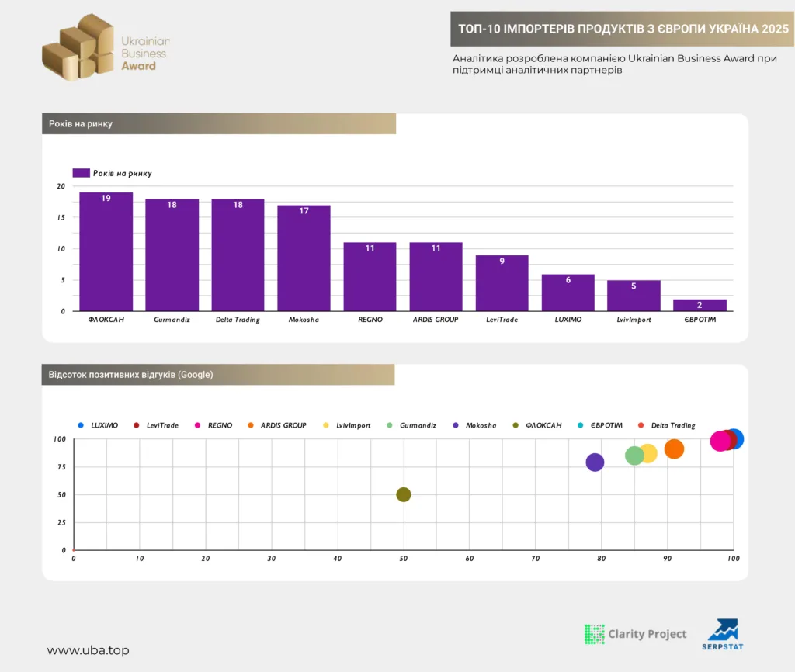Click the purple Mokosha bubble in scatter chart
Image resolution: width=795 pixels, height=672 pixels.
click(x=595, y=462)
